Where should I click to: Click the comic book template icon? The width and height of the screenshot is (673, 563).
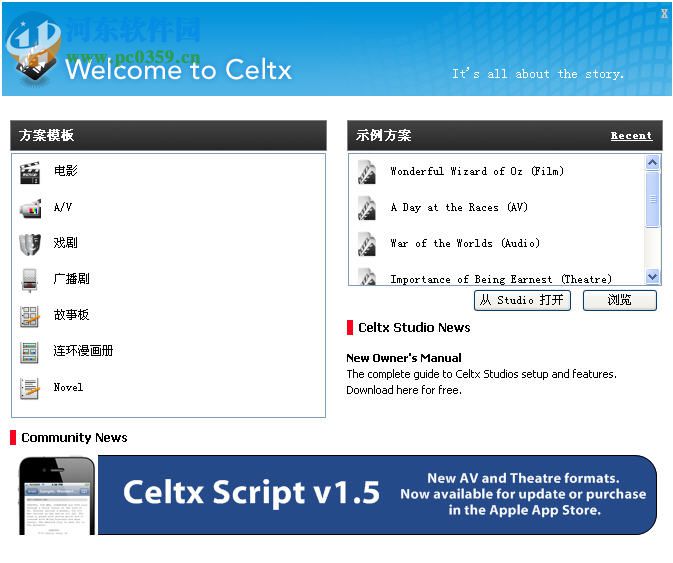[x=30, y=352]
